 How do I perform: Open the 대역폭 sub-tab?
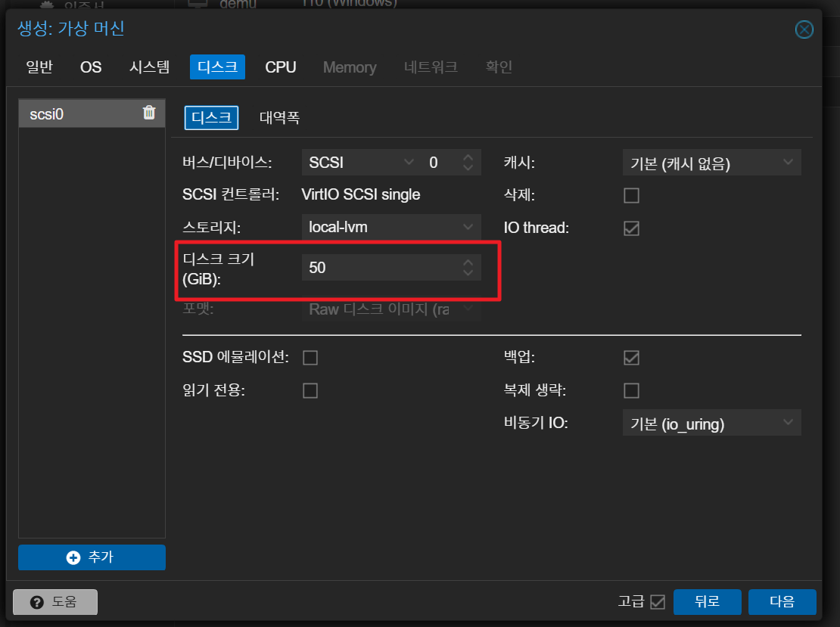[280, 118]
